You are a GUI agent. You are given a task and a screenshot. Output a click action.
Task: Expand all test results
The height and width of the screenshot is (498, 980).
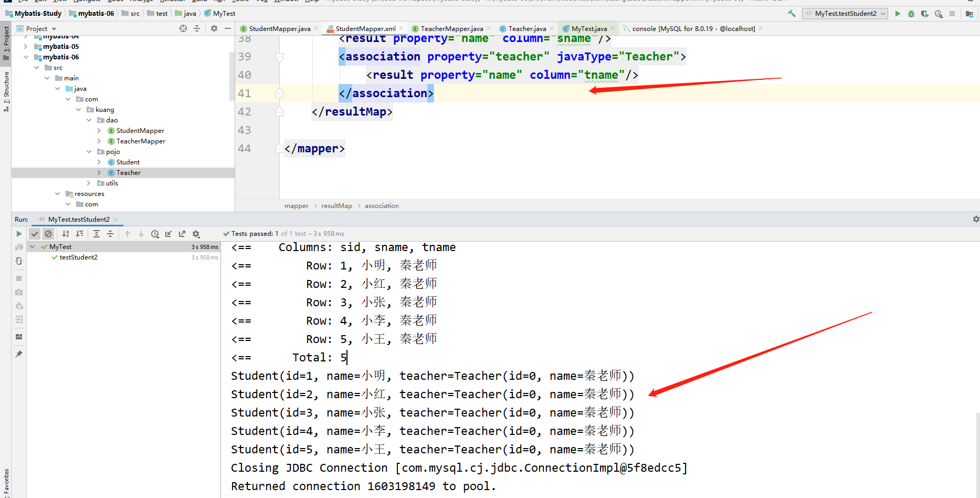[x=97, y=234]
